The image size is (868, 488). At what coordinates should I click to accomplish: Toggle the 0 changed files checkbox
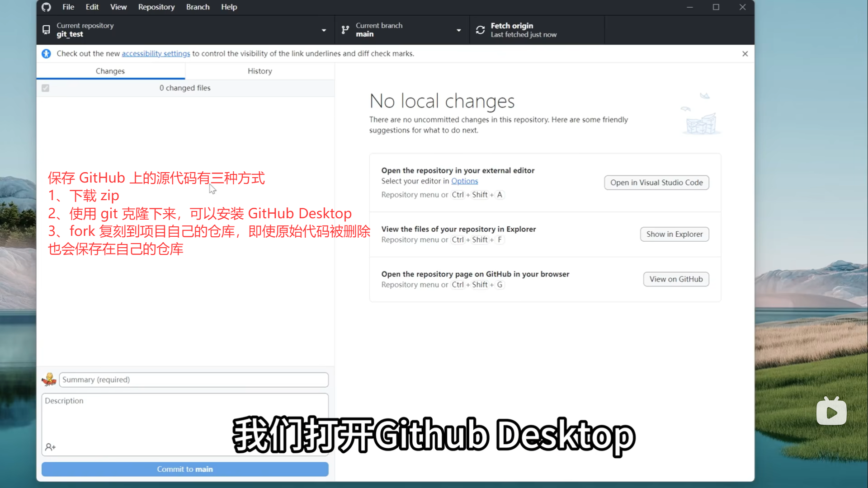[45, 88]
